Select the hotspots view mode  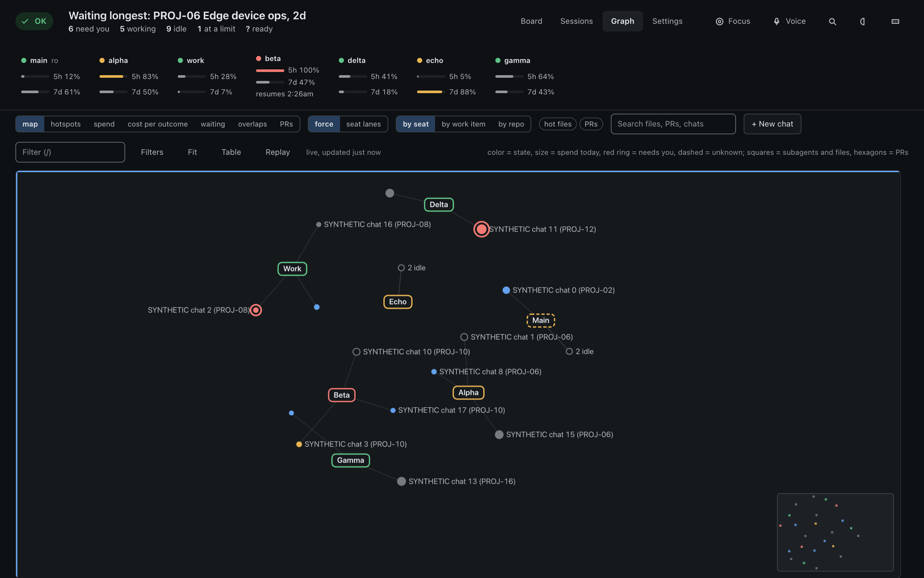coord(65,124)
